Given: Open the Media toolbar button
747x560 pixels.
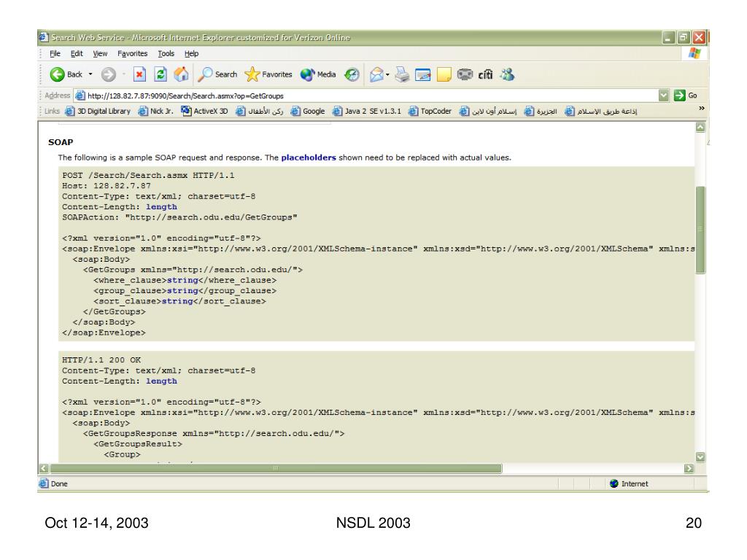Looking at the screenshot, I should point(318,74).
